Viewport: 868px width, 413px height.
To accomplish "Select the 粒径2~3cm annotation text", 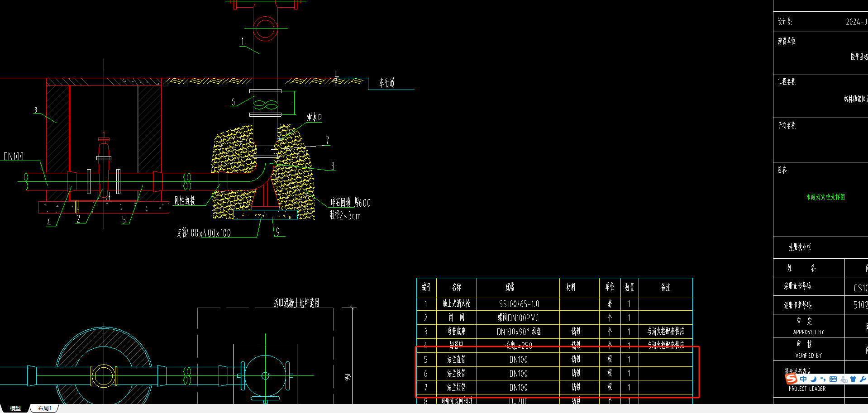I will click(x=345, y=215).
